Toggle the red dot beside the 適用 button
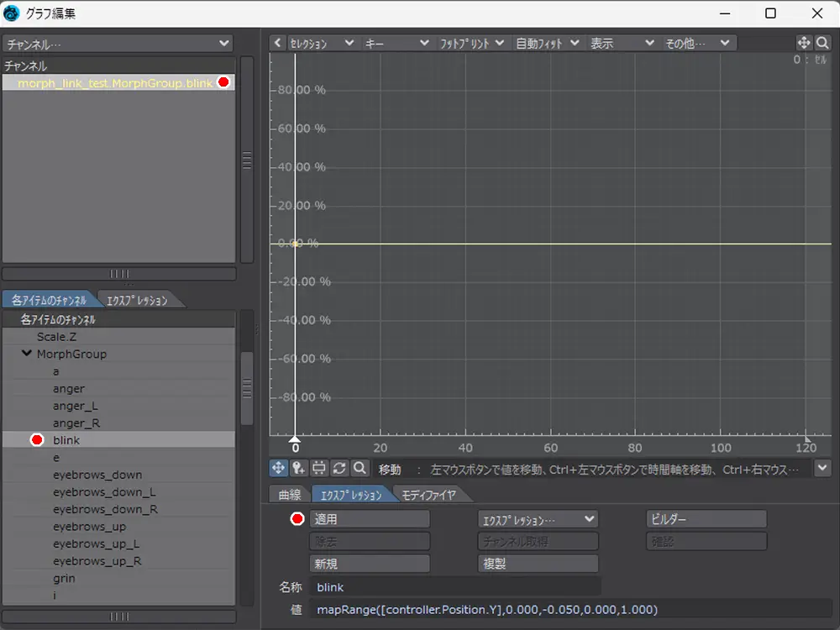This screenshot has height=630, width=840. tap(297, 519)
